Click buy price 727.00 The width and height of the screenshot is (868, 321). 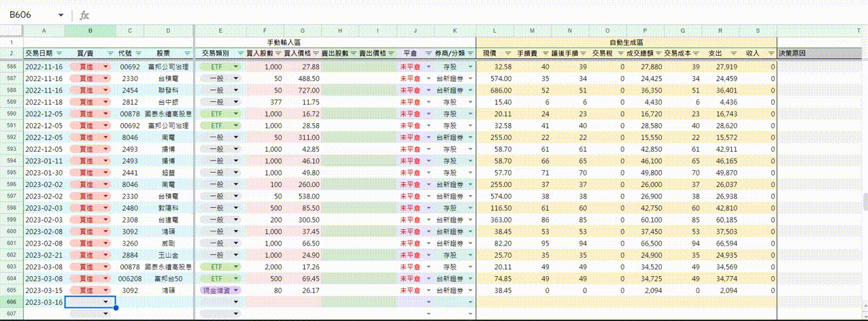308,90
